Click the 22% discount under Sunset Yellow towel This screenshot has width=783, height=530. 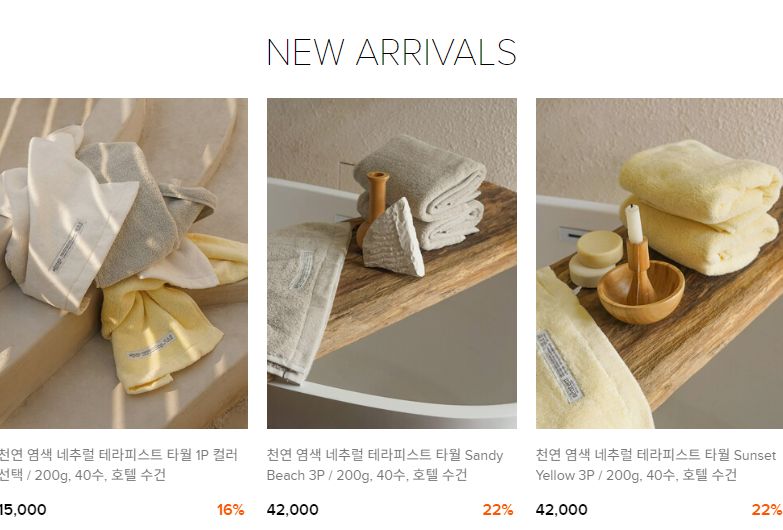(x=767, y=510)
